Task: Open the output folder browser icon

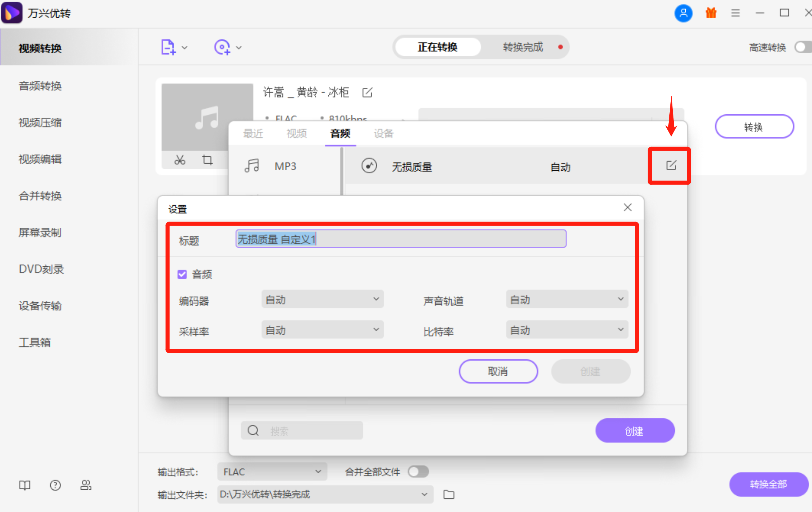Action: tap(449, 495)
